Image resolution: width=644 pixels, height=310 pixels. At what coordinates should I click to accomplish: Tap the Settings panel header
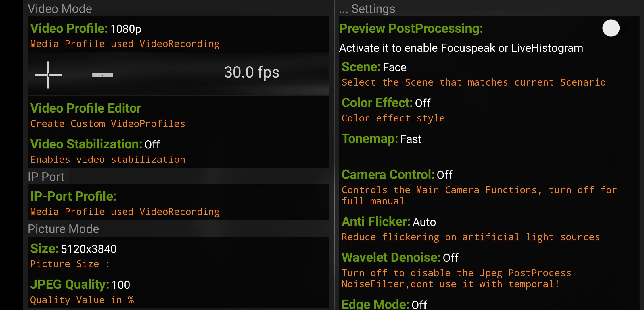tap(367, 9)
